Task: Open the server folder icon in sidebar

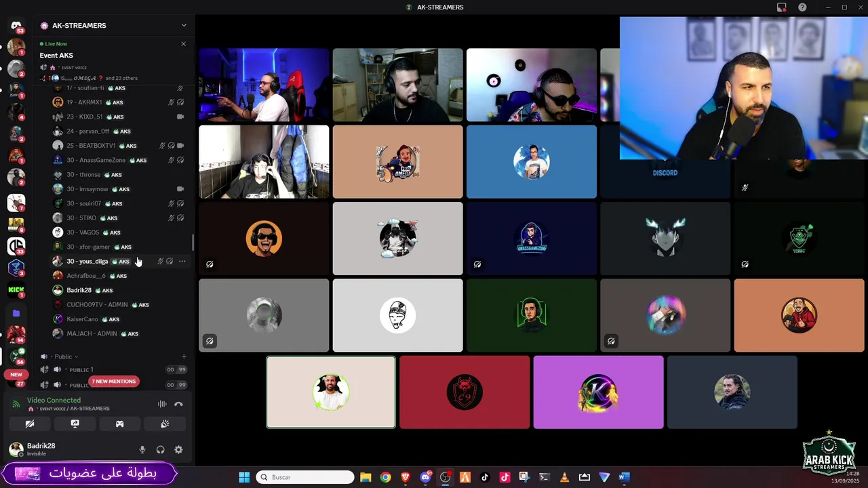Action: click(x=16, y=313)
